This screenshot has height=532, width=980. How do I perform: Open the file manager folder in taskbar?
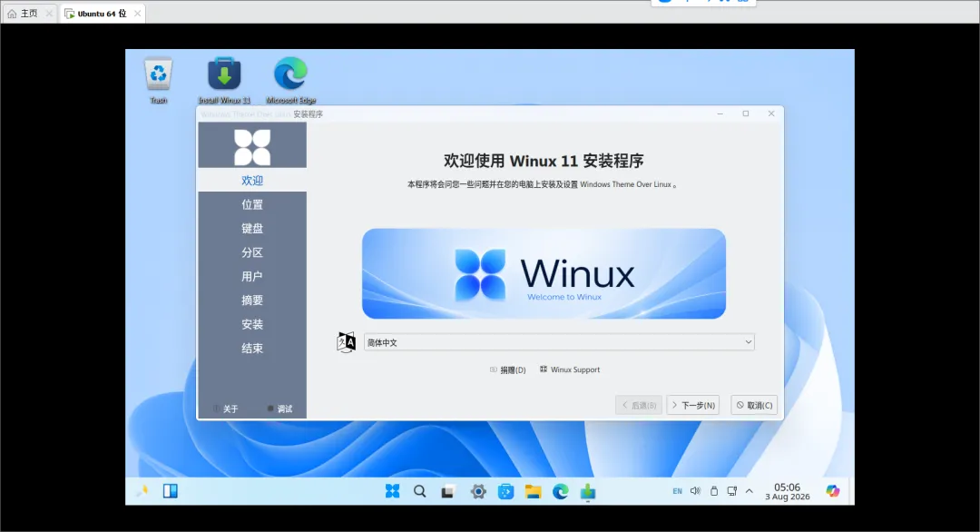[x=534, y=492]
